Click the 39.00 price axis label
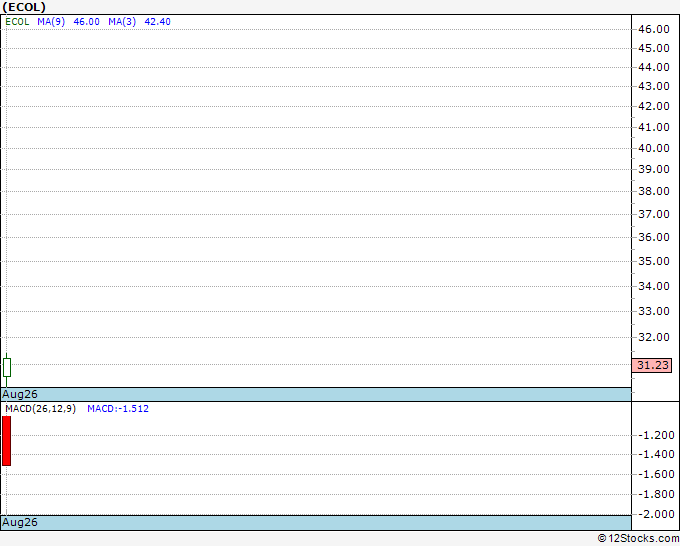 pos(654,169)
